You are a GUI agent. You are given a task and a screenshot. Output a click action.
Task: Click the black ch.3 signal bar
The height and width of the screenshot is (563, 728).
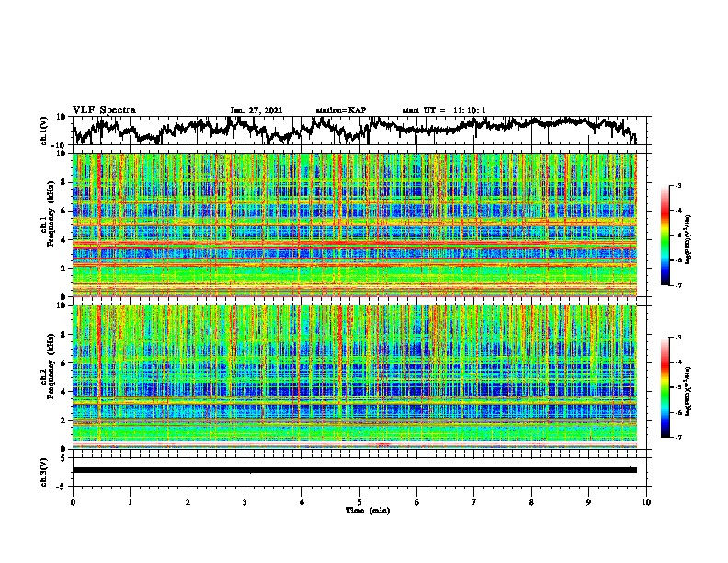pyautogui.click(x=355, y=470)
